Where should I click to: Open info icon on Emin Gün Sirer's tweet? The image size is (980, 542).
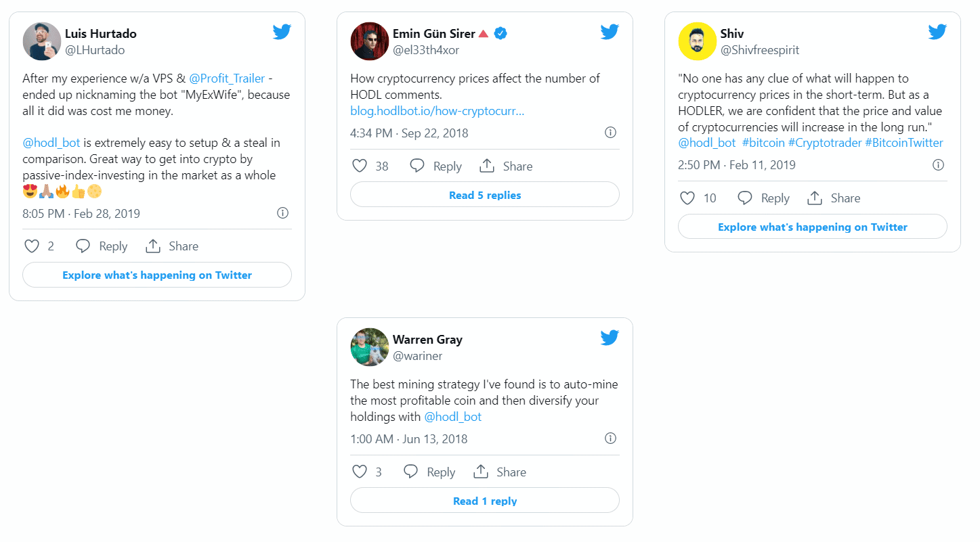click(x=610, y=133)
